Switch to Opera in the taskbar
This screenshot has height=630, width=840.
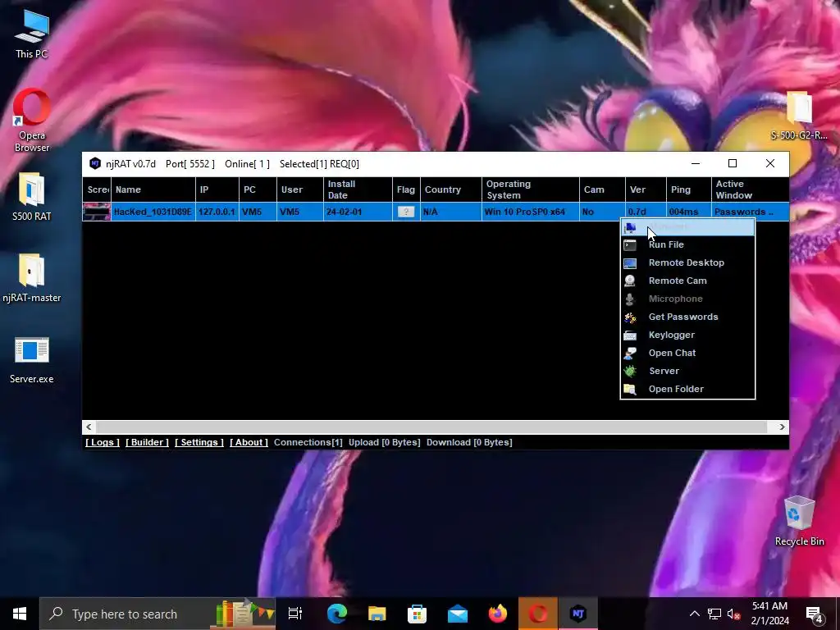pyautogui.click(x=538, y=614)
